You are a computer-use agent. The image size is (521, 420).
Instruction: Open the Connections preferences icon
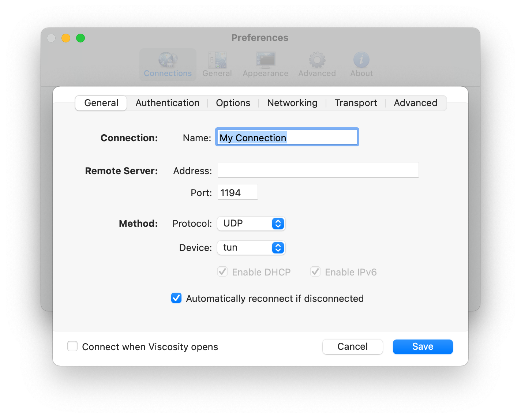point(168,65)
